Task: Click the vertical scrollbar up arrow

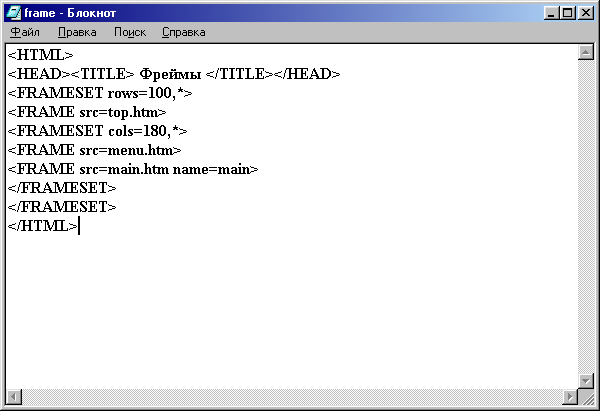Action: click(586, 52)
